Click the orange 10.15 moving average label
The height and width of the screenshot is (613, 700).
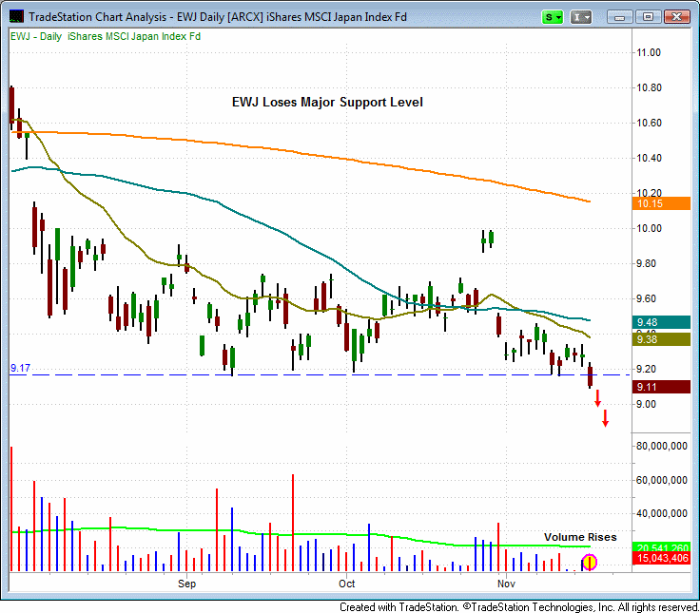(661, 204)
